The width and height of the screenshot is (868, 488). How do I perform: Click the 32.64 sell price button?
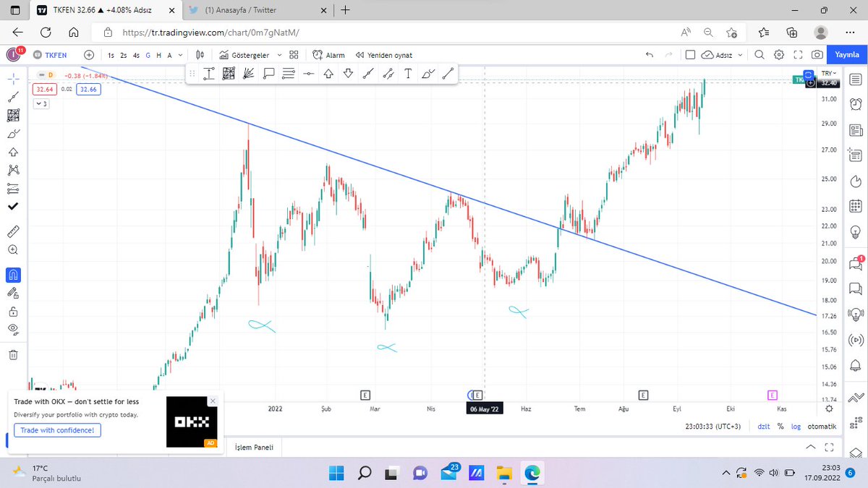click(44, 89)
